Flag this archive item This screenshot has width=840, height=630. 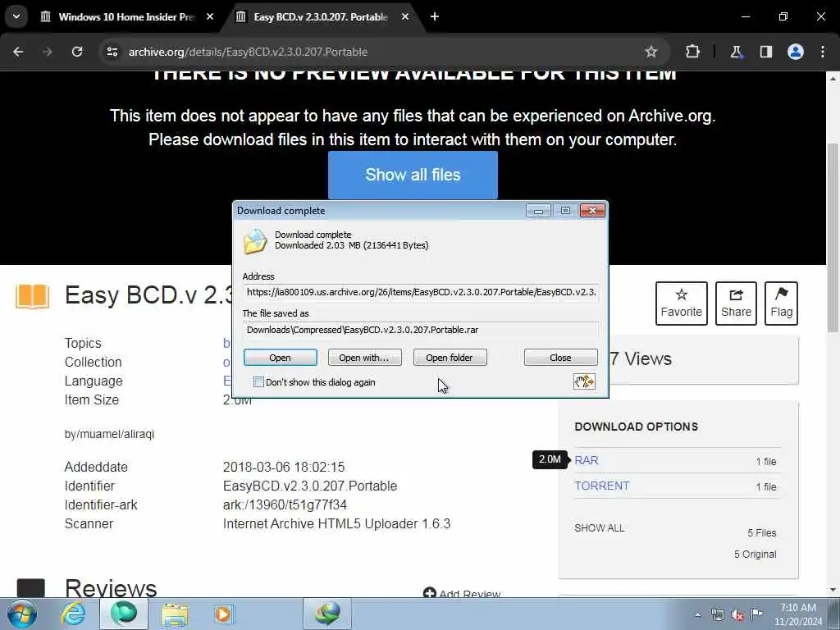coord(781,304)
